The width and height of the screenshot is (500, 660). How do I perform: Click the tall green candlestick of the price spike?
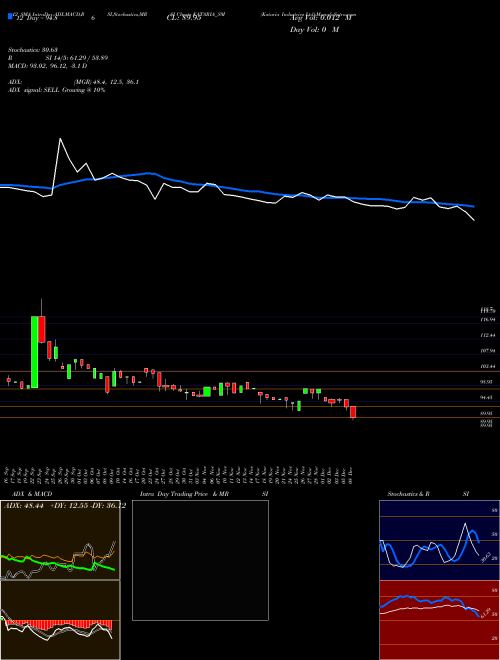tap(35, 352)
